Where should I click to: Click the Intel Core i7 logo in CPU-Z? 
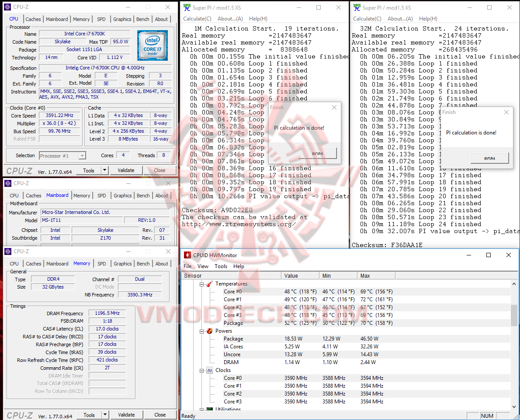tap(153, 45)
